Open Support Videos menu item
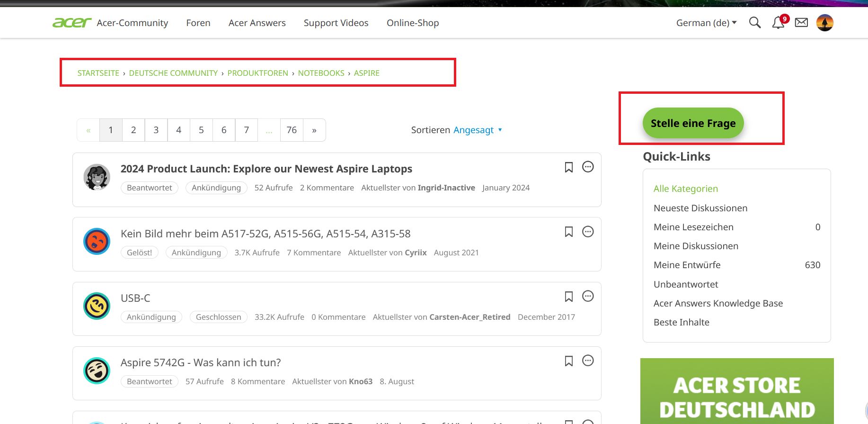The height and width of the screenshot is (424, 868). (336, 23)
